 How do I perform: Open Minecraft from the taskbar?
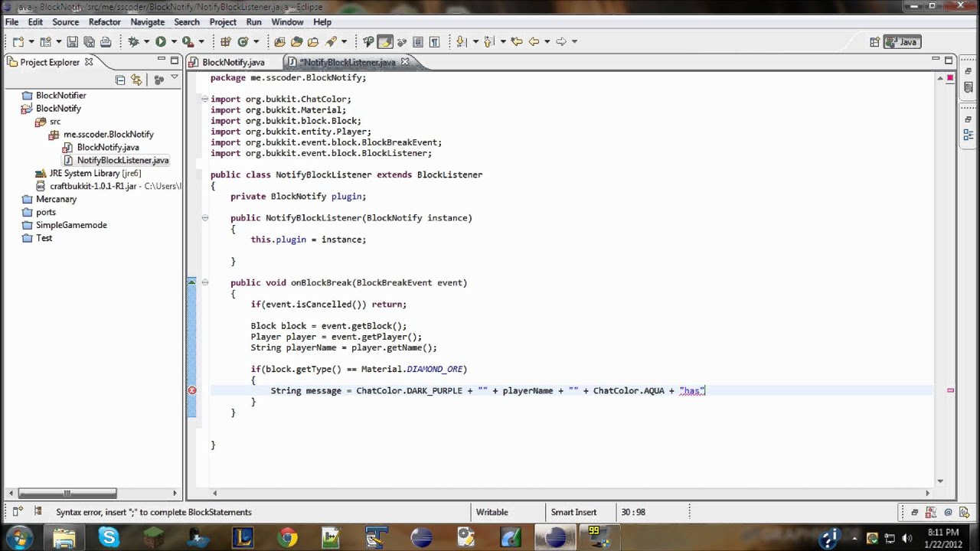(154, 537)
